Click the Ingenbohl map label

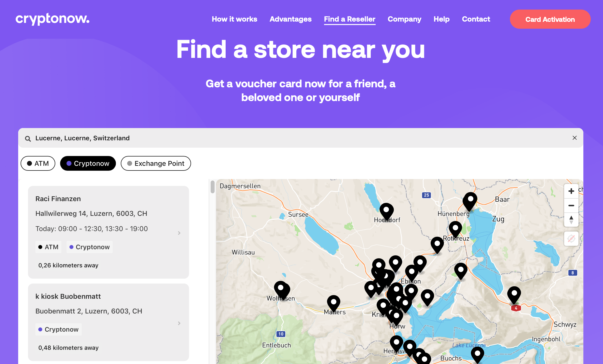tap(546, 339)
